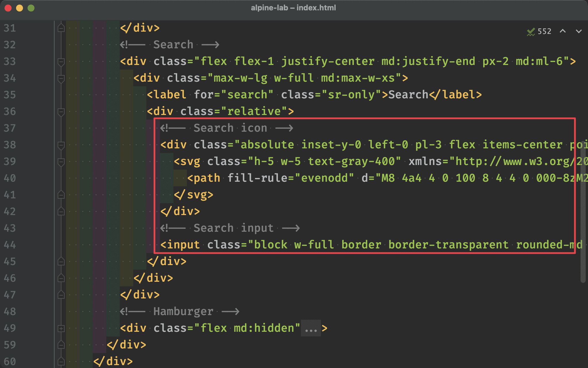588x368 pixels.
Task: Click the "Hamburger" comment text
Action: (183, 312)
